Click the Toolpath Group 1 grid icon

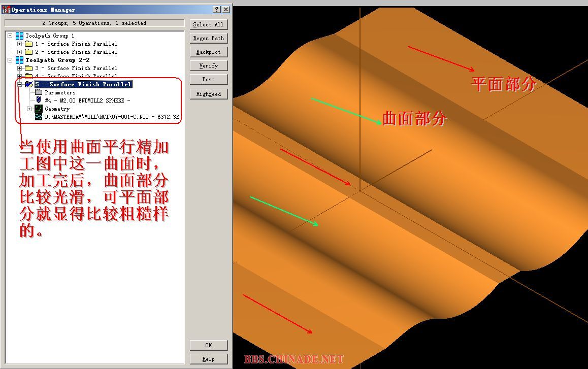coord(19,36)
